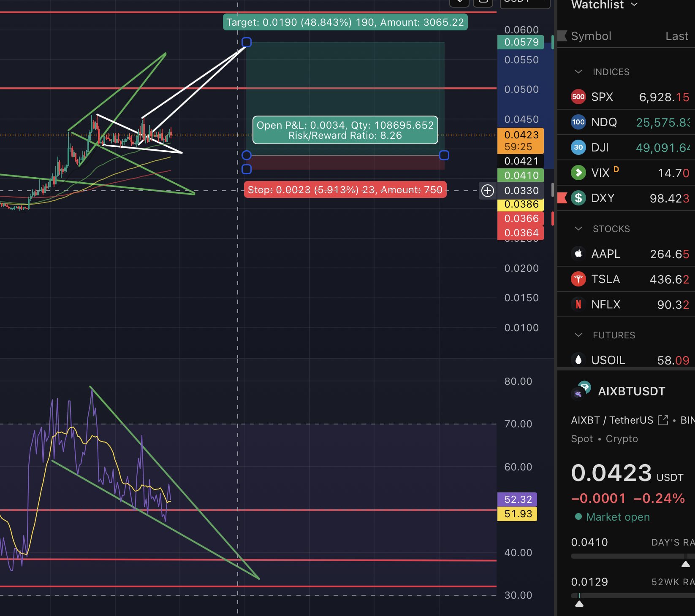Collapse the STOCKS section

[578, 229]
